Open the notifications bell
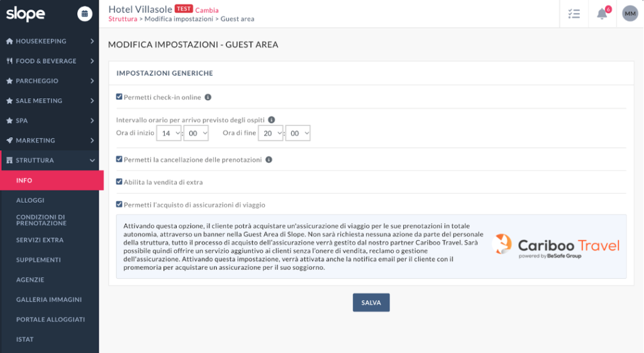 [602, 14]
